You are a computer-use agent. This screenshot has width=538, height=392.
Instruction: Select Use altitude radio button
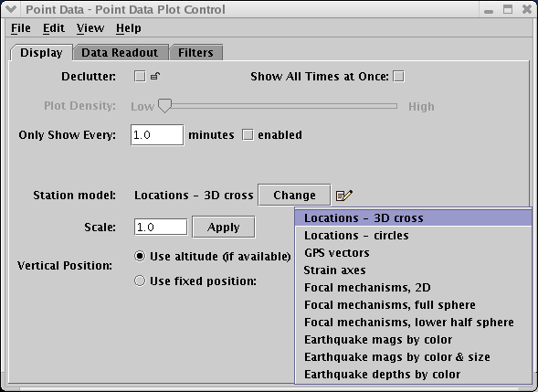[x=140, y=256]
